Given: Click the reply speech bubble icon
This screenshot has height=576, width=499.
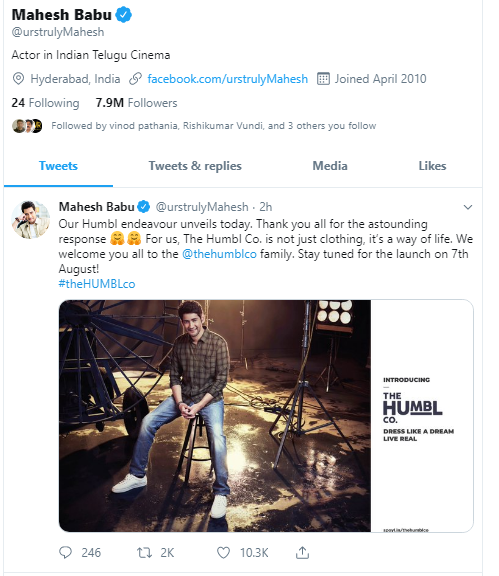Looking at the screenshot, I should pyautogui.click(x=65, y=552).
